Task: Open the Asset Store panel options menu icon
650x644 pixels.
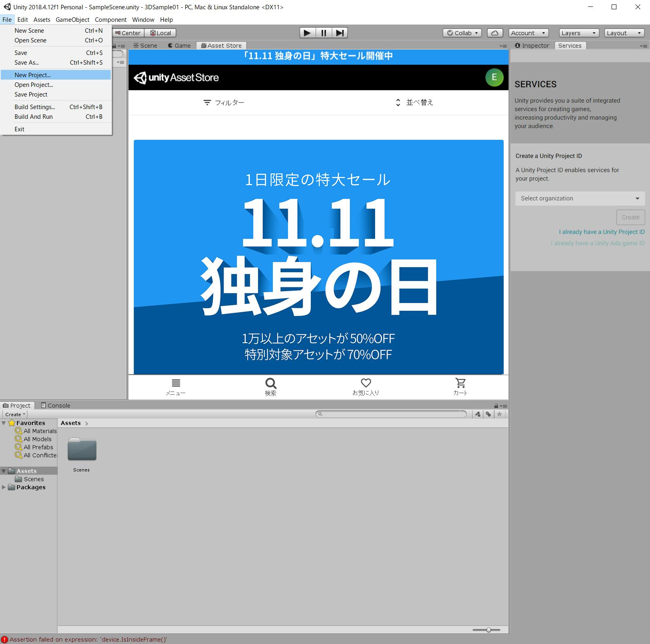Action: pyautogui.click(x=503, y=46)
